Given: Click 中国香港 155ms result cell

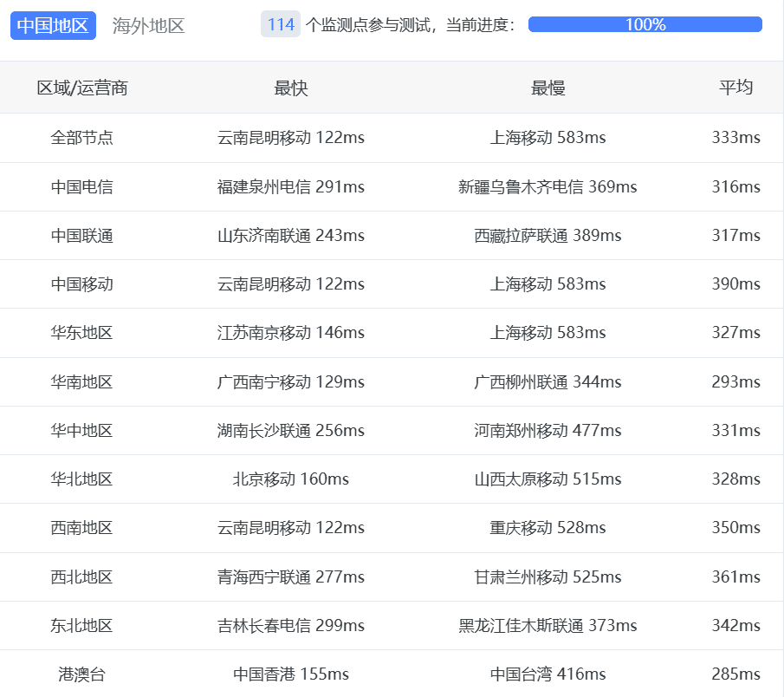Looking at the screenshot, I should 288,674.
